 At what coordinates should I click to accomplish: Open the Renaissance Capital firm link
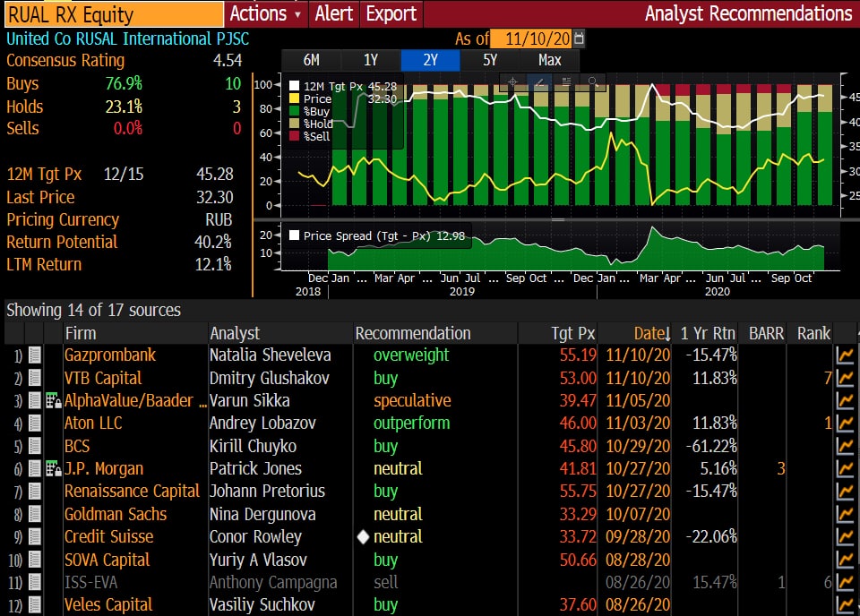[132, 491]
